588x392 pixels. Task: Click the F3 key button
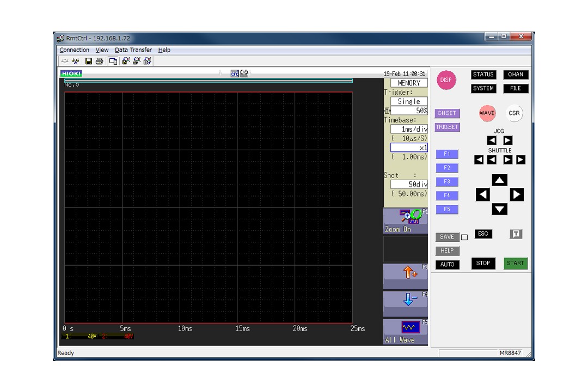pyautogui.click(x=447, y=181)
